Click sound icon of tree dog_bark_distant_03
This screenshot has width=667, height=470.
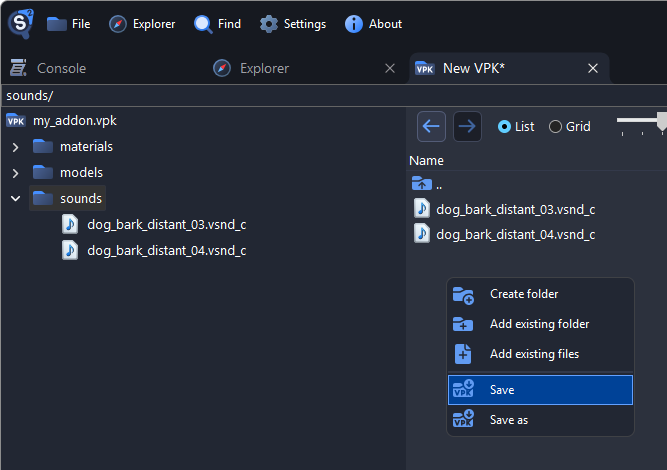[x=70, y=225]
